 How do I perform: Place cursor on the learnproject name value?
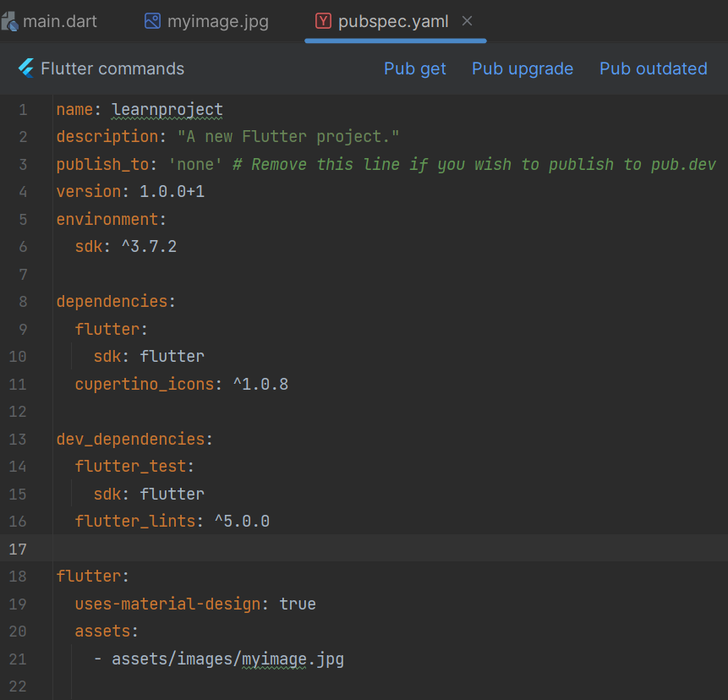[167, 109]
